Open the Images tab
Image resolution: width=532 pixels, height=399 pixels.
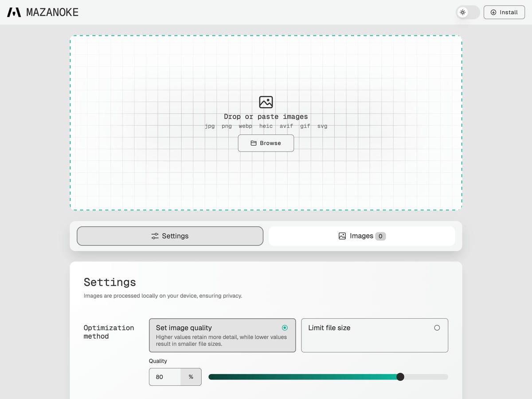[361, 236]
